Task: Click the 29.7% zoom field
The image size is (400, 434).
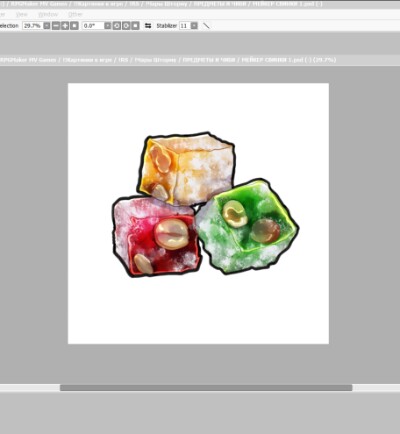Action: pyautogui.click(x=33, y=26)
